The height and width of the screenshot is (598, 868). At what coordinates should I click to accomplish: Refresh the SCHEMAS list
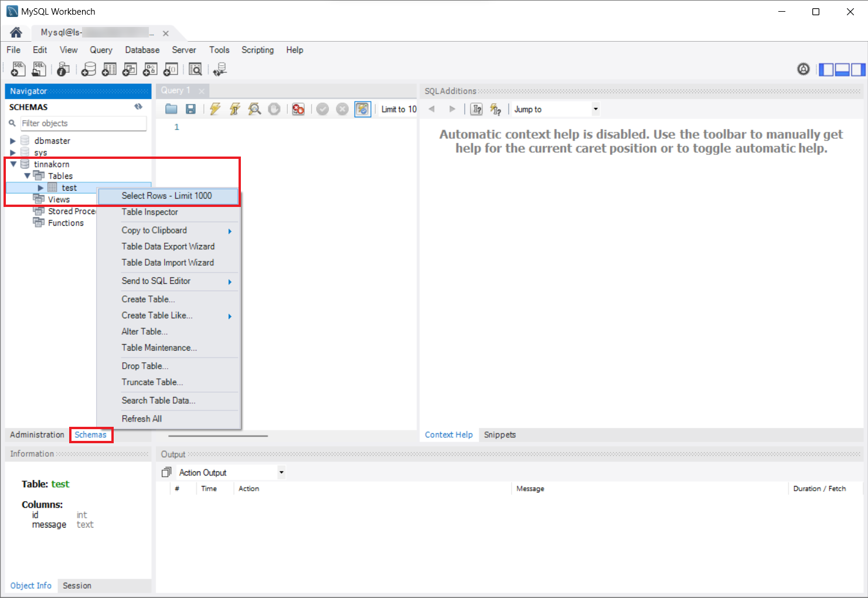138,107
